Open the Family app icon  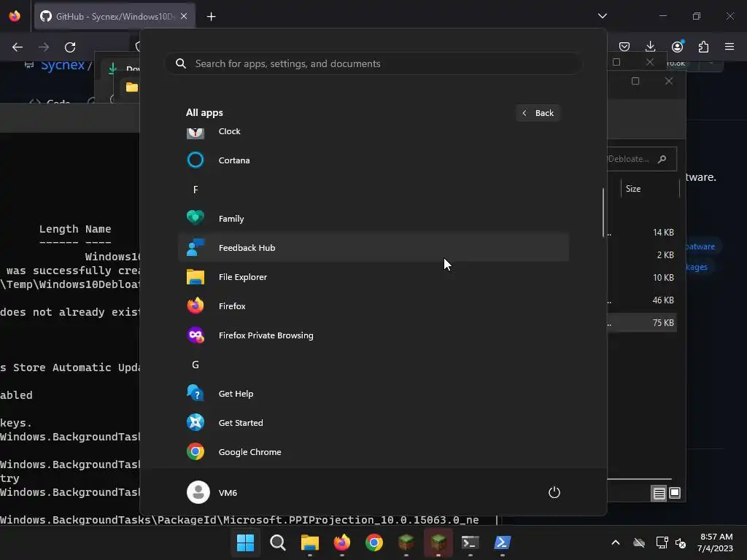click(196, 218)
